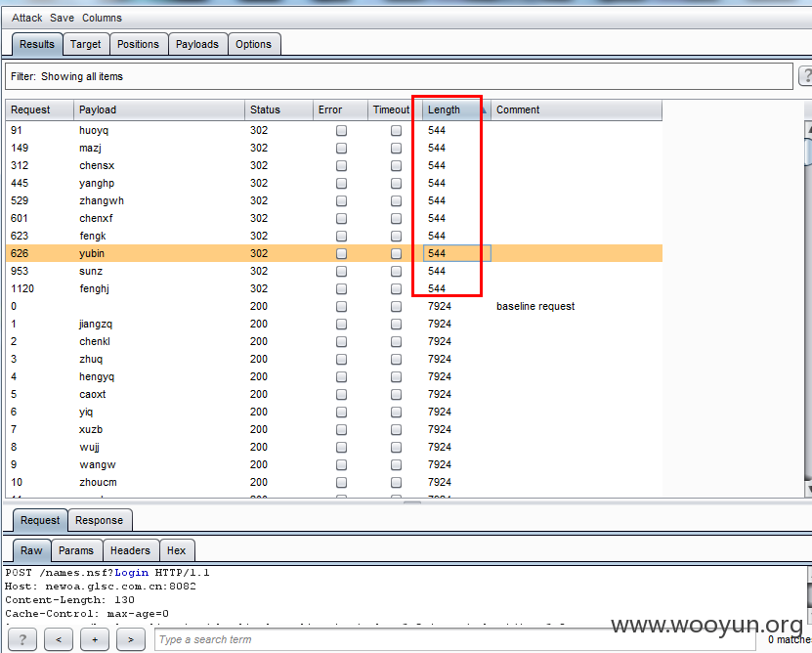Click the filter bar showing all items

tap(399, 76)
